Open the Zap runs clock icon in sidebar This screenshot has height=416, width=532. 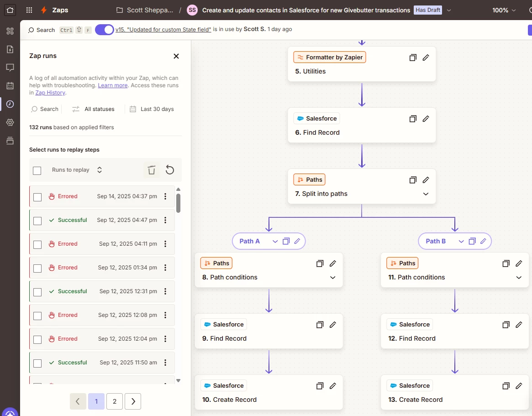pos(10,104)
